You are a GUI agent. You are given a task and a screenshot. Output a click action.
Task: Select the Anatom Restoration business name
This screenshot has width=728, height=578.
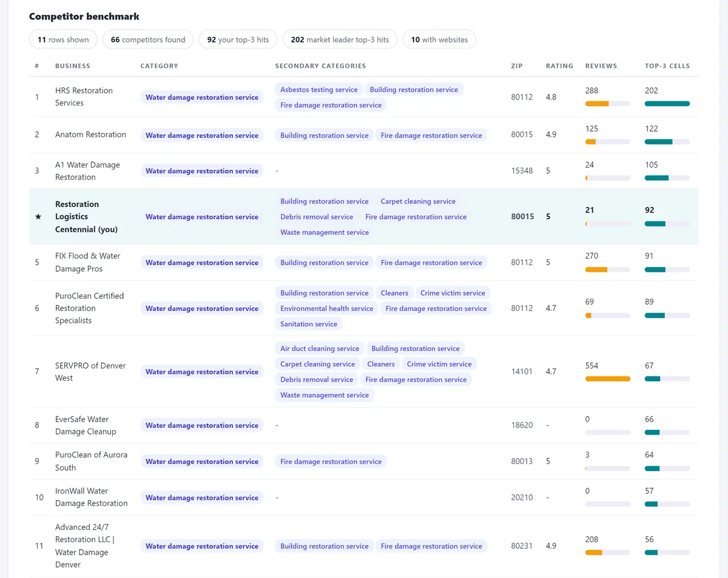pos(90,134)
